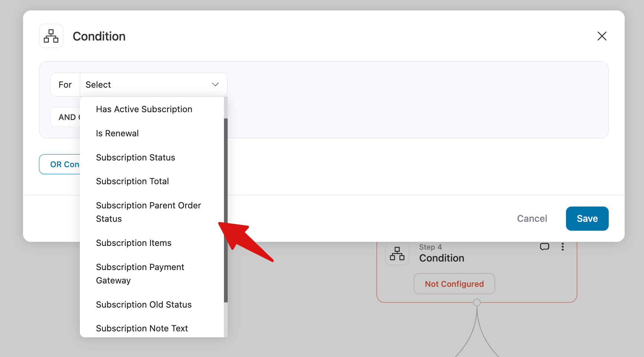The width and height of the screenshot is (644, 357).
Task: Click the chevron arrow on the Select field
Action: click(x=215, y=84)
